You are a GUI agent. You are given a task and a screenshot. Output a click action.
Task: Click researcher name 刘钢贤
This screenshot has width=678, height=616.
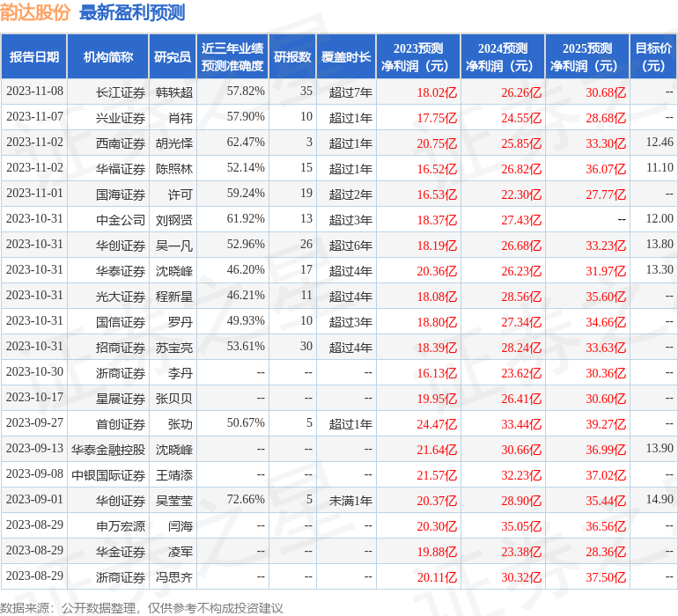pos(173,220)
